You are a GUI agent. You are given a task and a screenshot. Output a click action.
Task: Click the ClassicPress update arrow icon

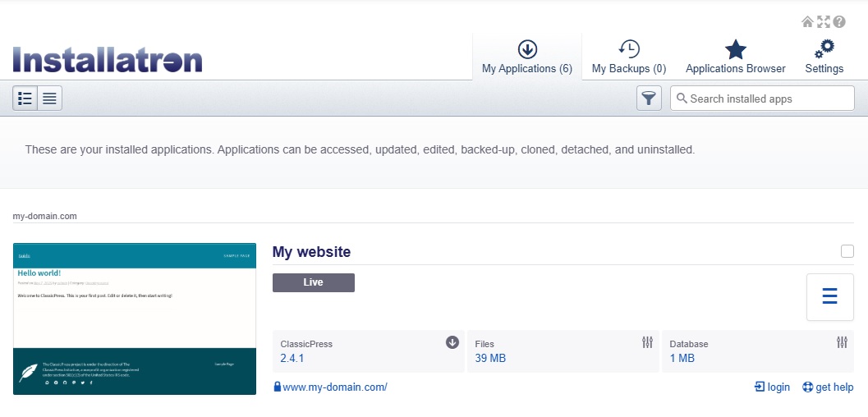452,342
